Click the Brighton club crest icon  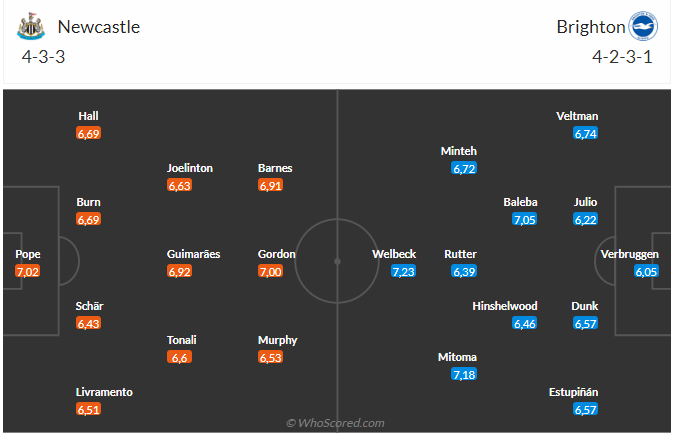641,26
